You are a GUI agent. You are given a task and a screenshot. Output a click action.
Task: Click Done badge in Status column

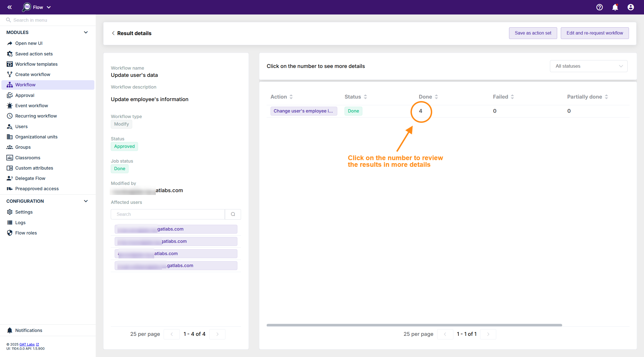click(353, 111)
